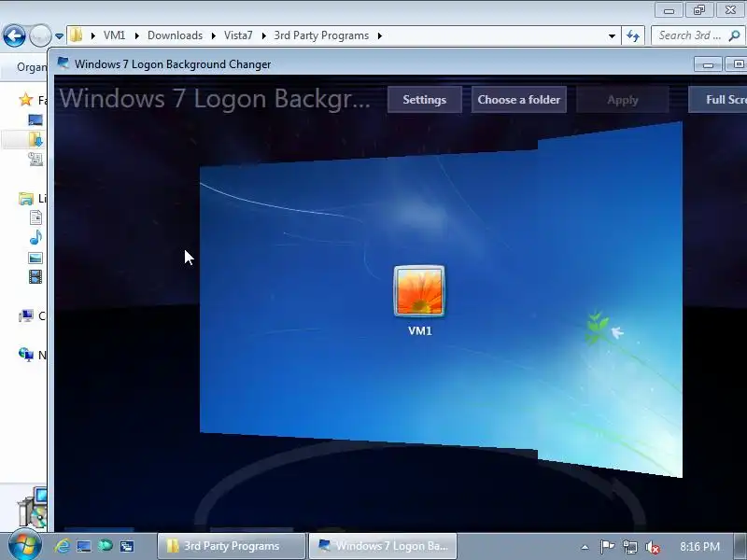This screenshot has width=747, height=560.
Task: Open the Organize menu in Explorer
Action: click(x=32, y=67)
